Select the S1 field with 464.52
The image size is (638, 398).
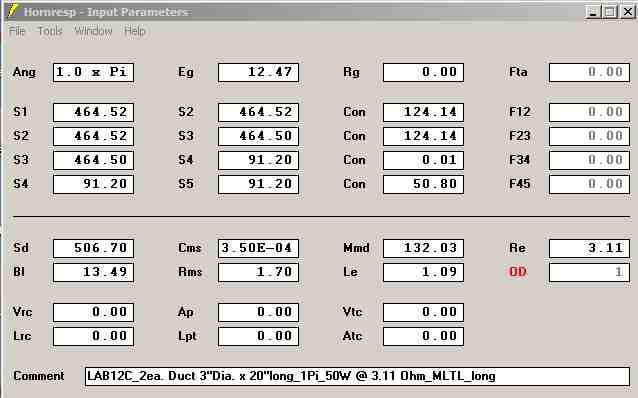(94, 112)
